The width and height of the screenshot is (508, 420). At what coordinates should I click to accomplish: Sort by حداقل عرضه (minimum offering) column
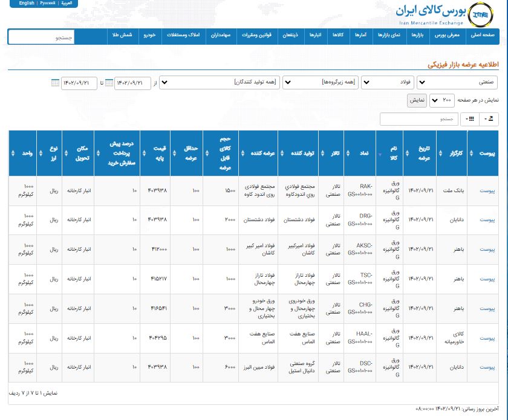click(187, 153)
